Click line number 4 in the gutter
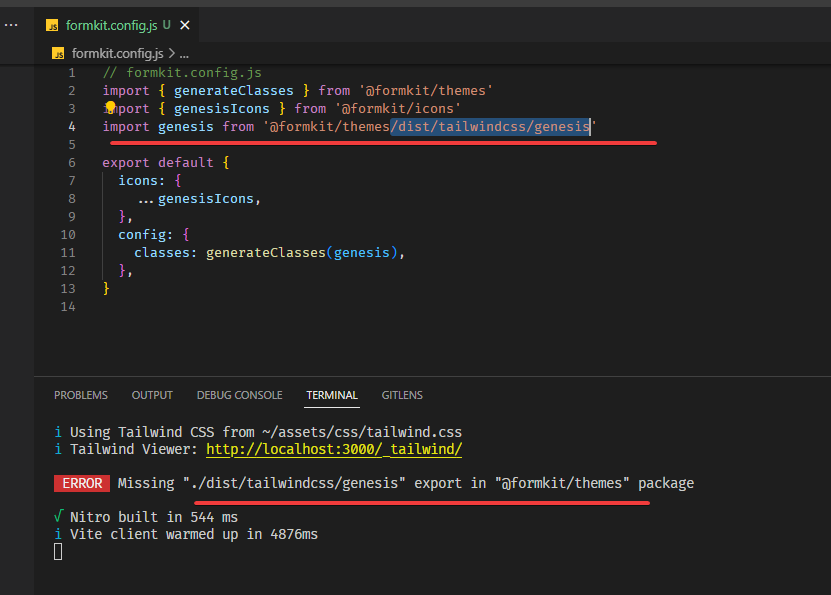This screenshot has height=595, width=831. (x=72, y=127)
